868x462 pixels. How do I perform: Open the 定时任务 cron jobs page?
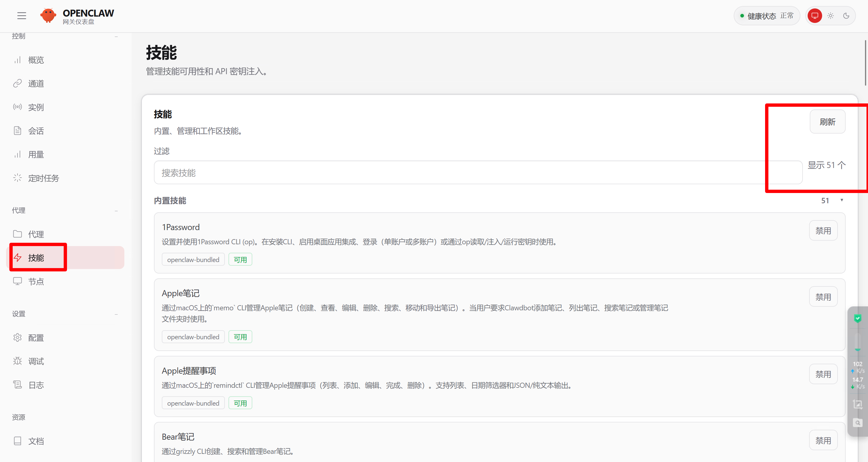43,178
